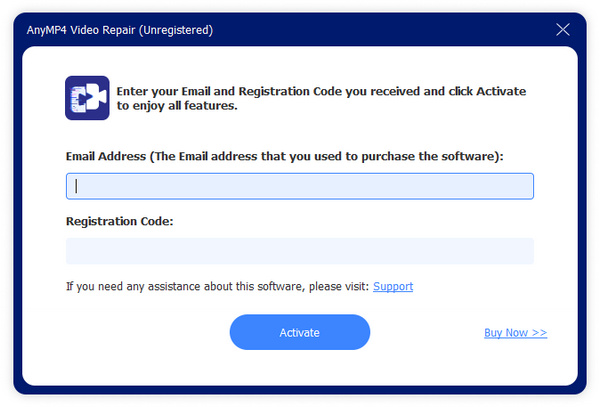This screenshot has width=600, height=407.
Task: Open the Support link
Action: coord(393,287)
